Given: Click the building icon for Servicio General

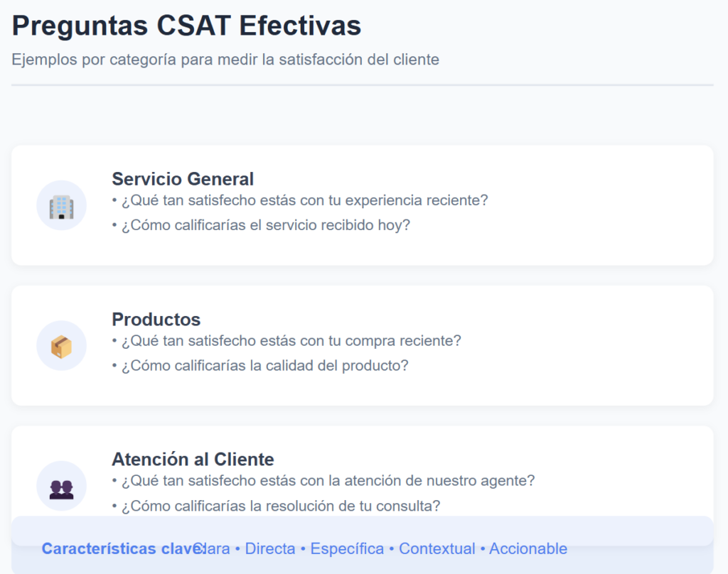Looking at the screenshot, I should tap(61, 206).
